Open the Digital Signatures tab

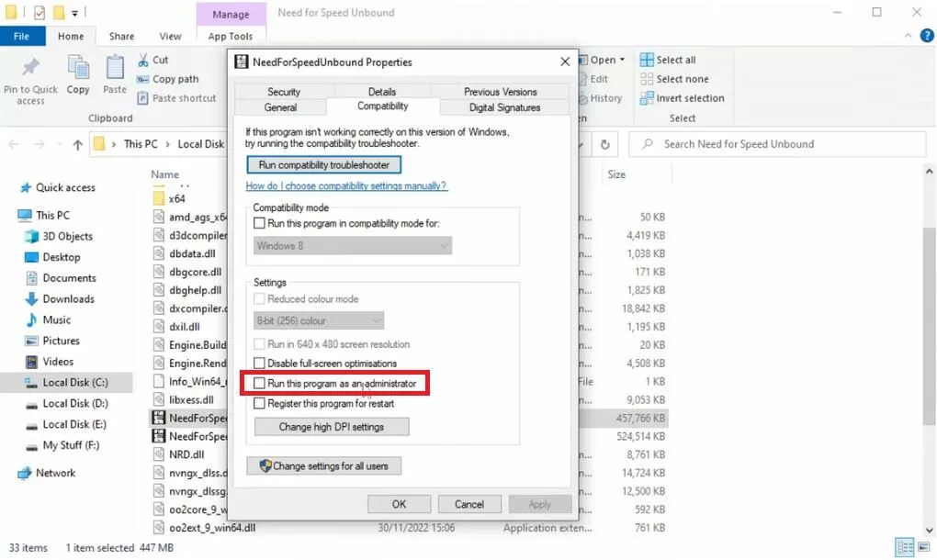pyautogui.click(x=504, y=107)
